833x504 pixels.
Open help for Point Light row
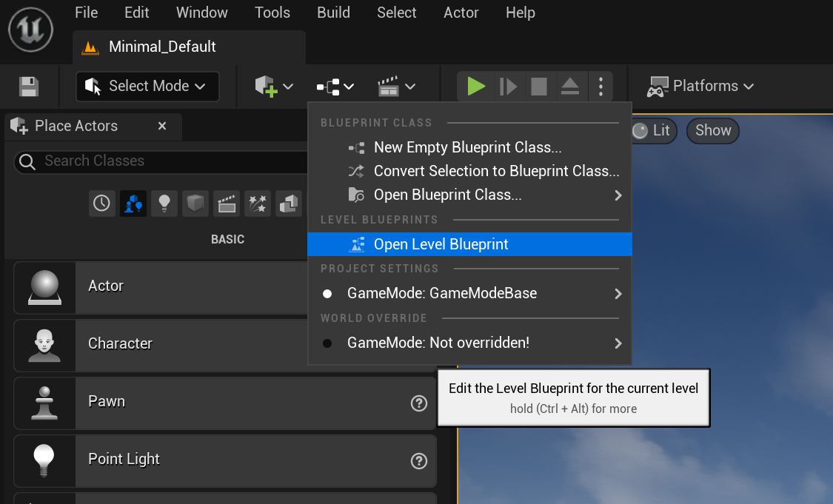(x=419, y=461)
